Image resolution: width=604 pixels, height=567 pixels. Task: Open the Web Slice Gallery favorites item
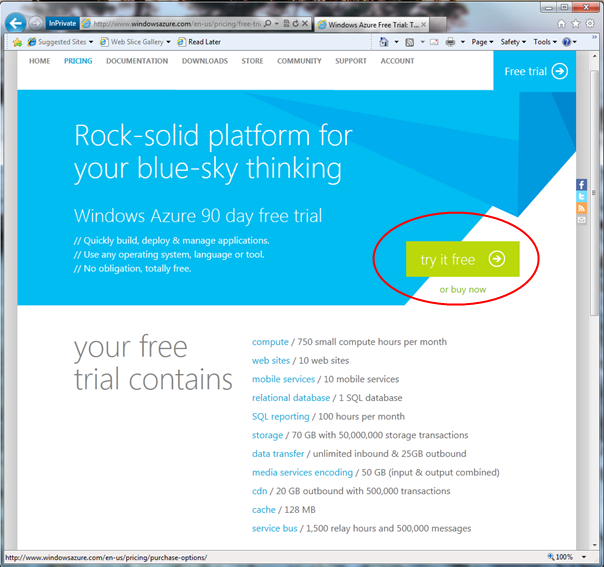click(x=135, y=42)
